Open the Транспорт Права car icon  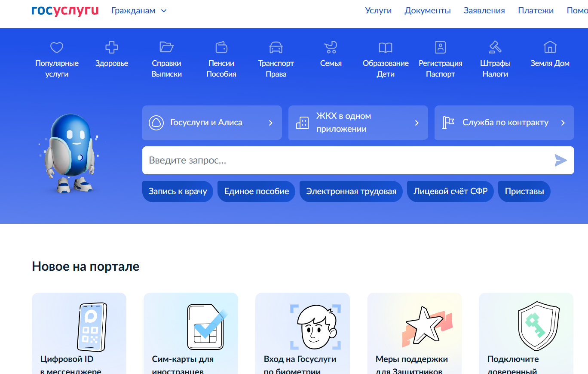(x=276, y=47)
